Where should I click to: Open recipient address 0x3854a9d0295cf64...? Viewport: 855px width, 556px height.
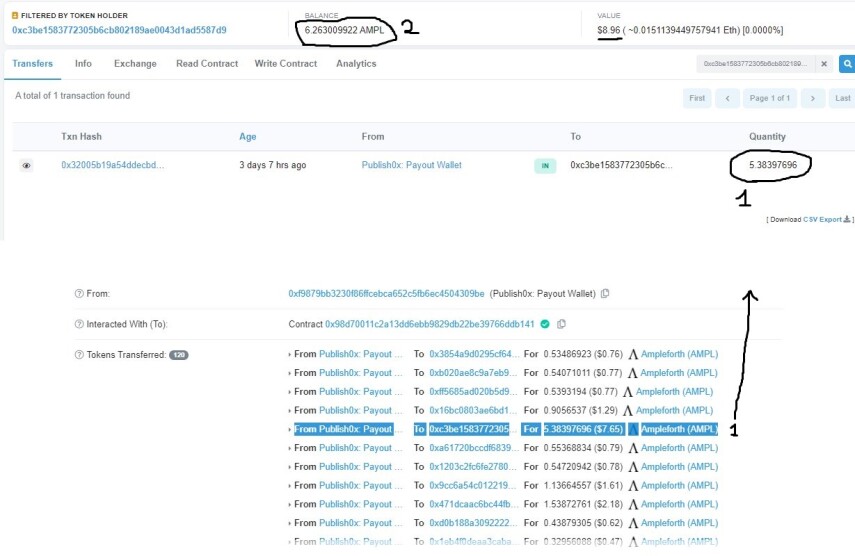pos(474,354)
